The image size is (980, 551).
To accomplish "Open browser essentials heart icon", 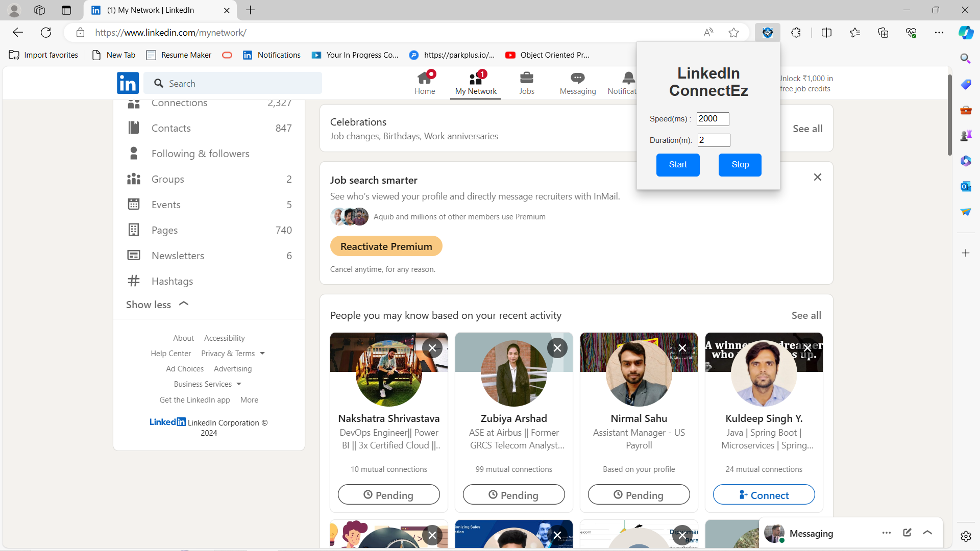I will click(911, 33).
